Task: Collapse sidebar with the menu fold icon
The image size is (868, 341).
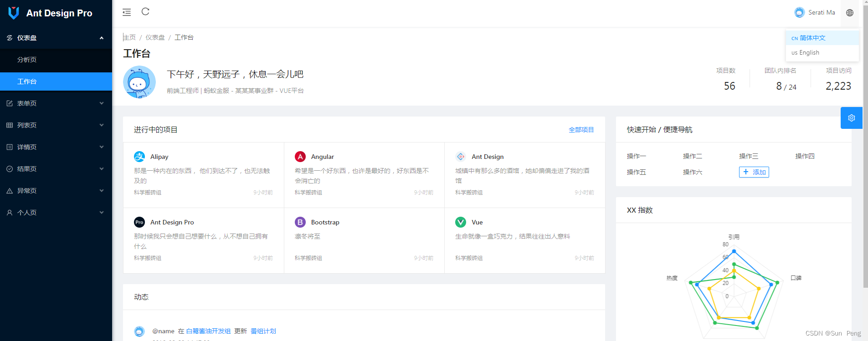Action: click(x=127, y=12)
